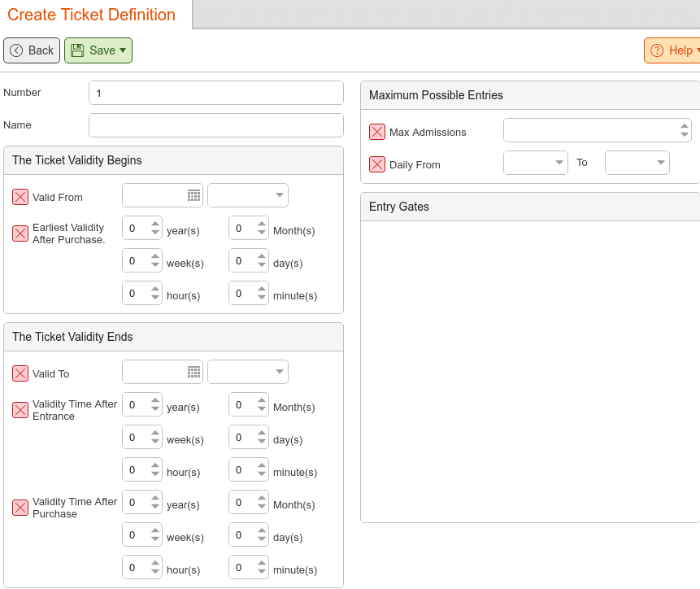Select the Create Ticket Definition tab
The width and height of the screenshot is (700, 589).
(x=92, y=15)
